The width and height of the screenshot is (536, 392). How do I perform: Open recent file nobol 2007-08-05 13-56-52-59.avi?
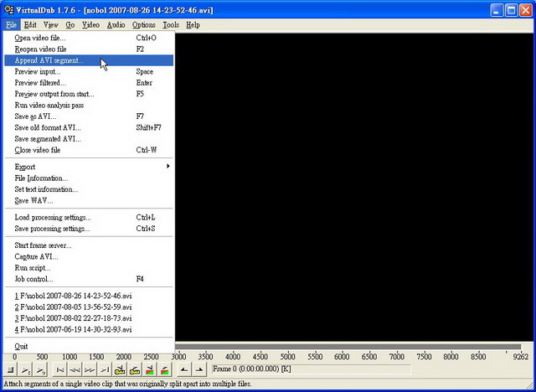coord(89,307)
